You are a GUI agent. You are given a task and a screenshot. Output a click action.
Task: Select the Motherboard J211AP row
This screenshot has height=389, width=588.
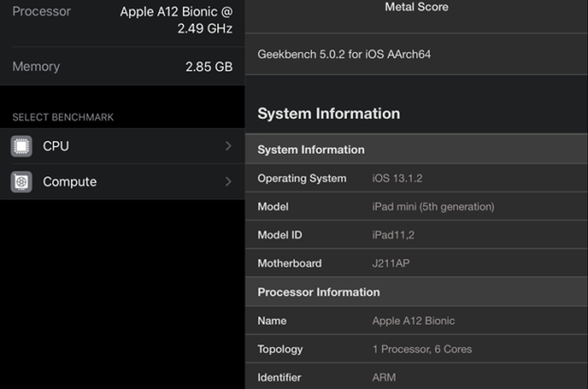tap(416, 264)
